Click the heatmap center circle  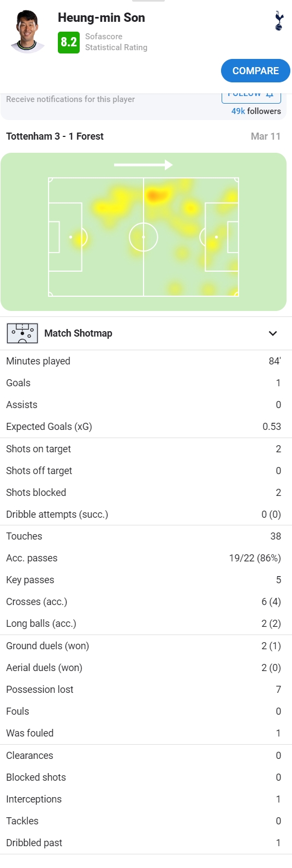tap(144, 237)
